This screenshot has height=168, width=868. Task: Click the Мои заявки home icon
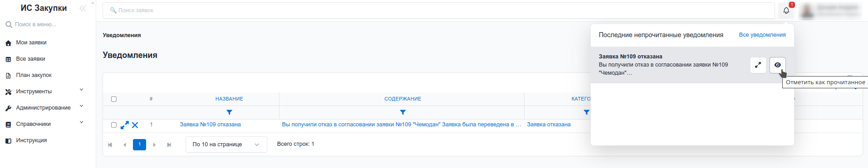click(8, 43)
